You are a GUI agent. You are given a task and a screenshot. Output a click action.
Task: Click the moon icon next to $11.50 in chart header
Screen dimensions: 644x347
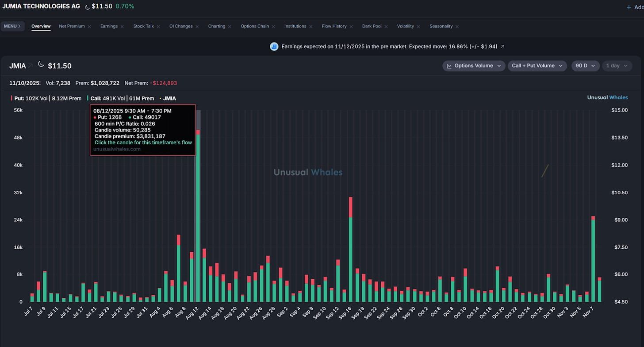click(x=41, y=65)
